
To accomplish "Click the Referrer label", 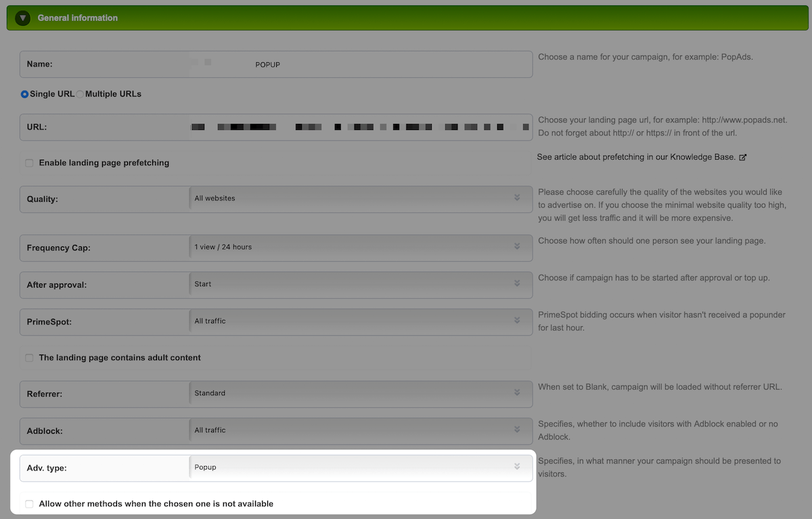I will point(45,394).
